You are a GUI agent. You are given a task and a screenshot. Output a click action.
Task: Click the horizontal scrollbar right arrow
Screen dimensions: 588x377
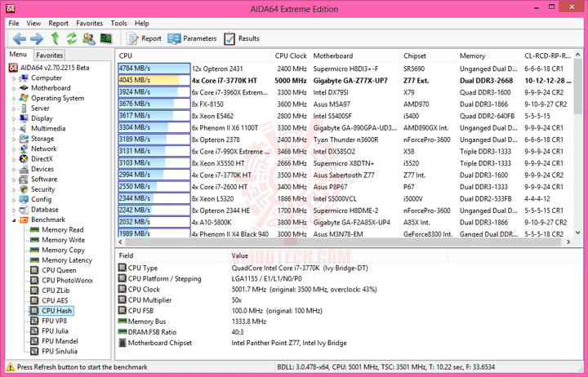coord(568,242)
